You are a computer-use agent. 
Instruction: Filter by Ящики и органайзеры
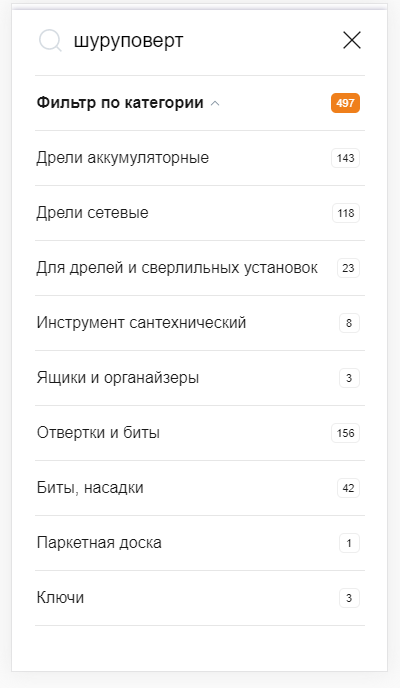tap(200, 378)
